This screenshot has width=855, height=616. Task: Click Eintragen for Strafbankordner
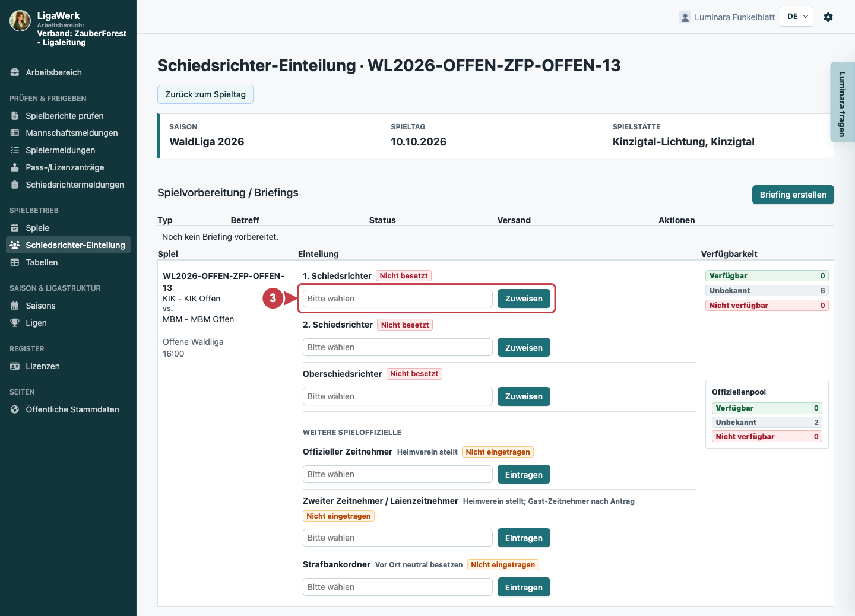tap(524, 588)
